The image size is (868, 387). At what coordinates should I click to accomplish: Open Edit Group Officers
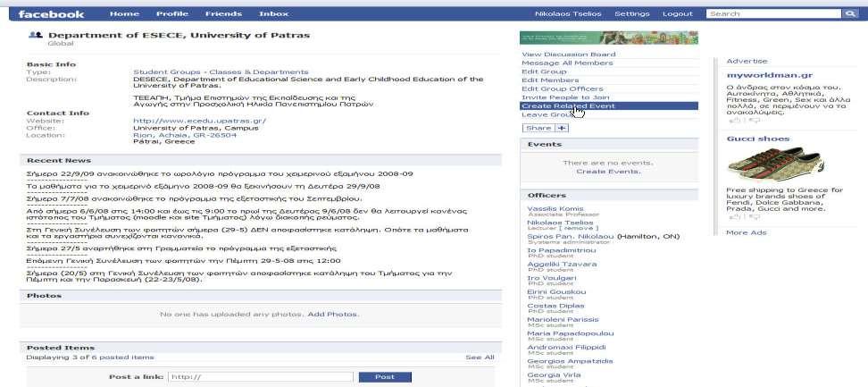click(563, 88)
